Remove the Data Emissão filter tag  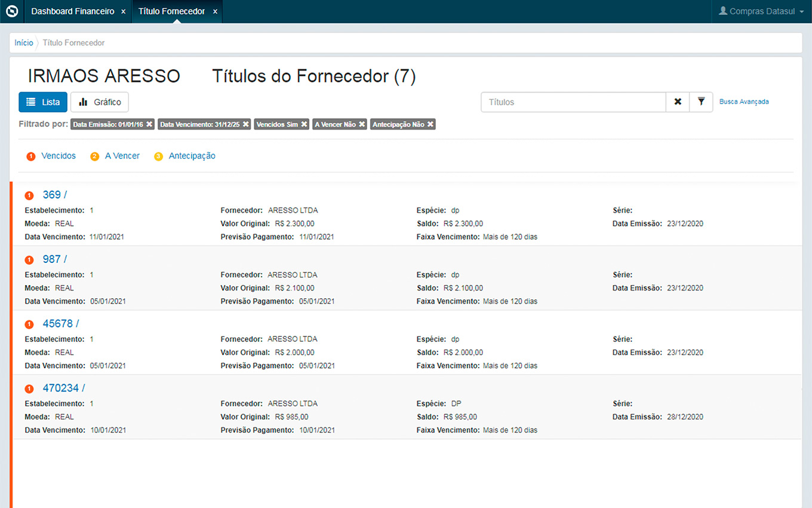149,124
